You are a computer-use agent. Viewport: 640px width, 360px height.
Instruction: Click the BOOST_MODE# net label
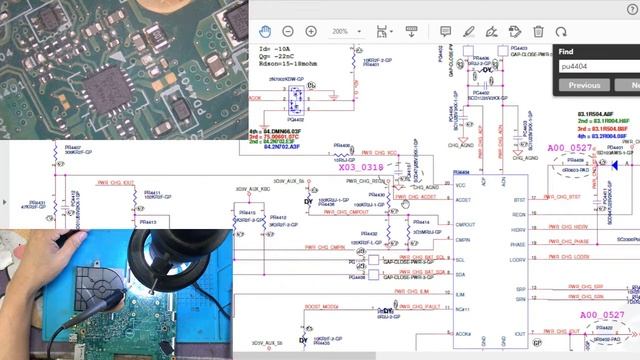coord(322,307)
